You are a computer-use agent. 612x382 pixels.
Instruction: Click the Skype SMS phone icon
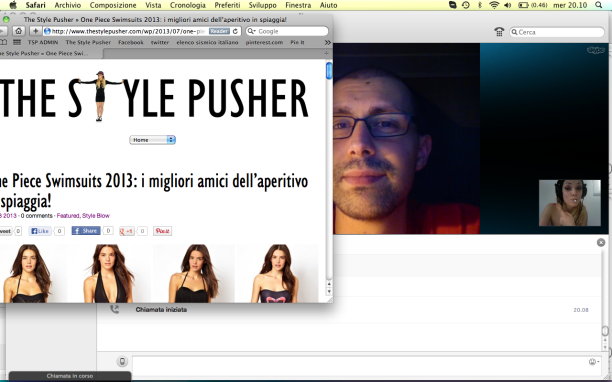click(x=122, y=361)
